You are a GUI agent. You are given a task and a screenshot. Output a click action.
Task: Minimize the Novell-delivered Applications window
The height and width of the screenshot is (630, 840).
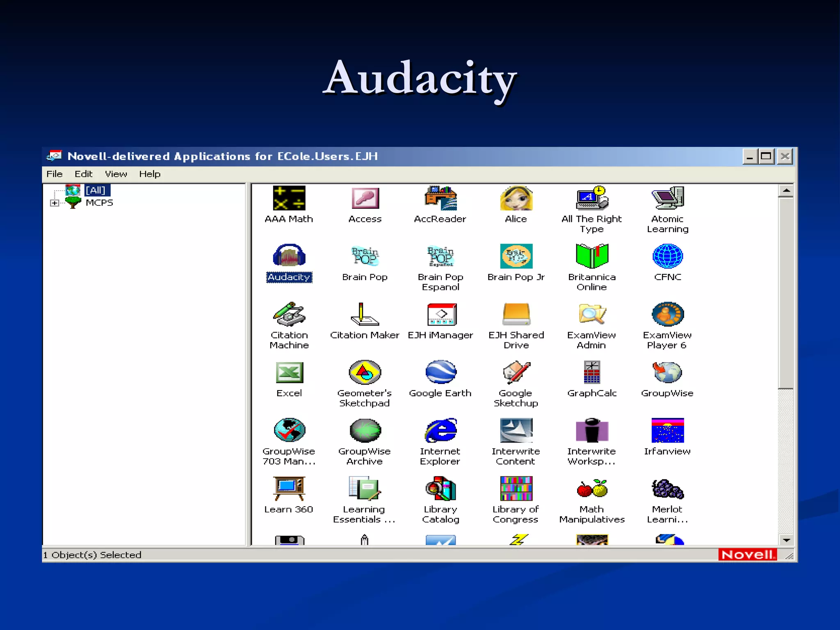pos(750,156)
